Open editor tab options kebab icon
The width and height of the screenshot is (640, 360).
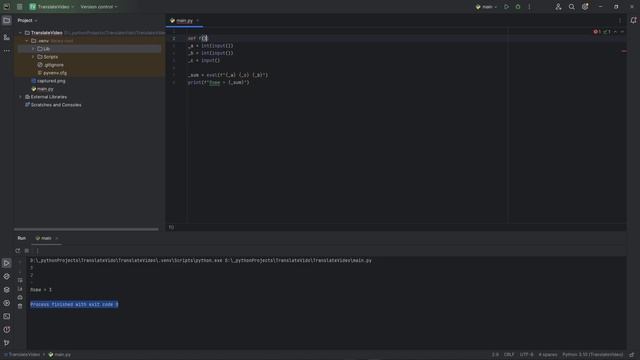(x=620, y=20)
